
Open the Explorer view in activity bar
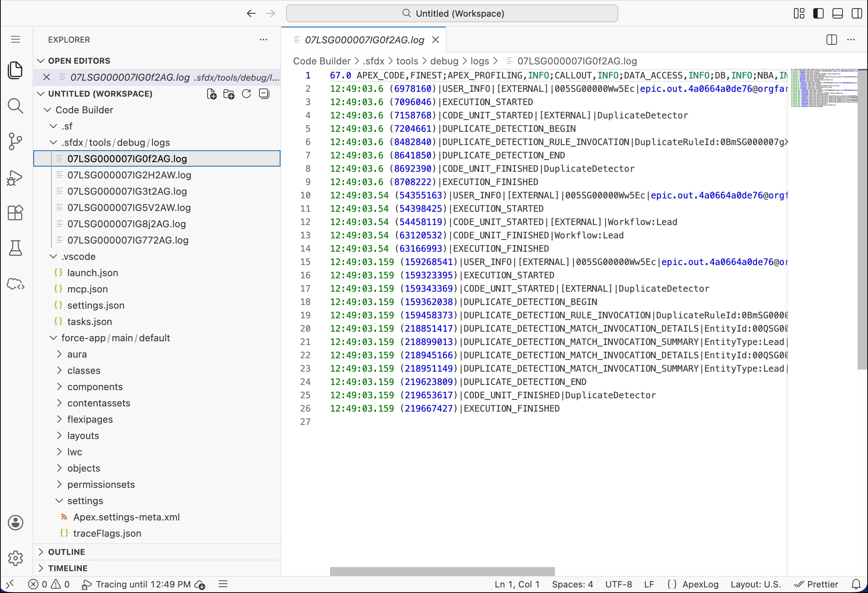(x=15, y=70)
